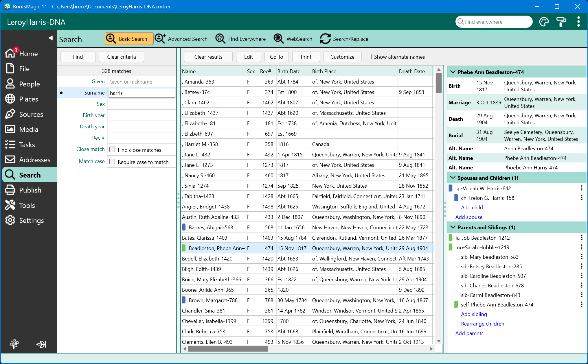This screenshot has height=364, width=588.
Task: Click the Add spouse link
Action: coord(468,217)
